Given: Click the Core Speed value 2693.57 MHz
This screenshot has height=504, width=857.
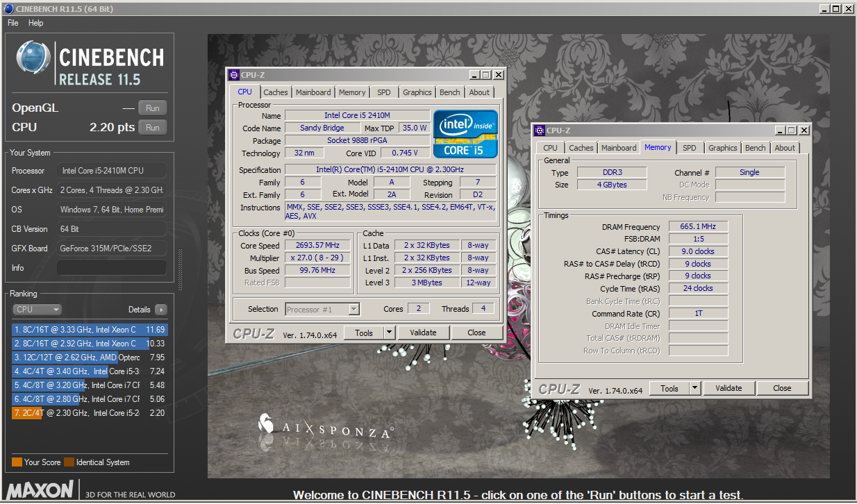Looking at the screenshot, I should [317, 246].
